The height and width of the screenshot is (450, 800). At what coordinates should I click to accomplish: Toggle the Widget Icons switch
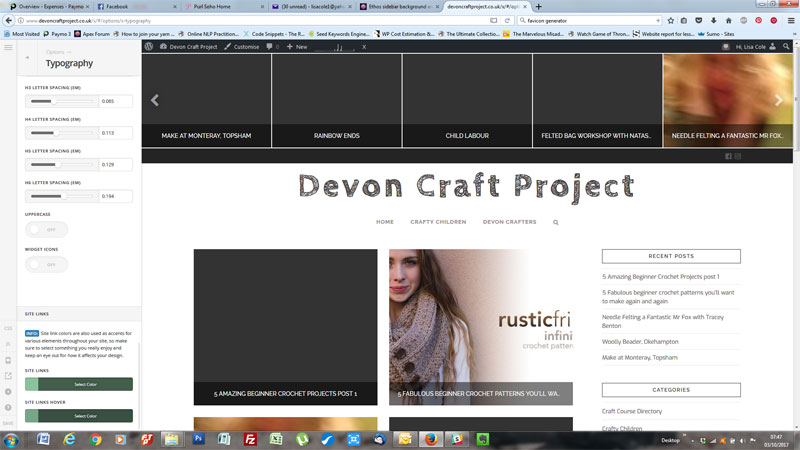tap(46, 264)
